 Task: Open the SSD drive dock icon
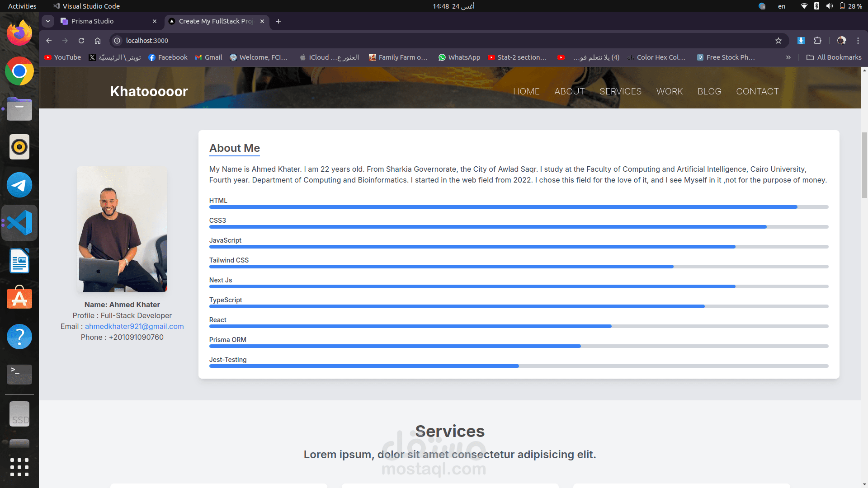(x=19, y=414)
